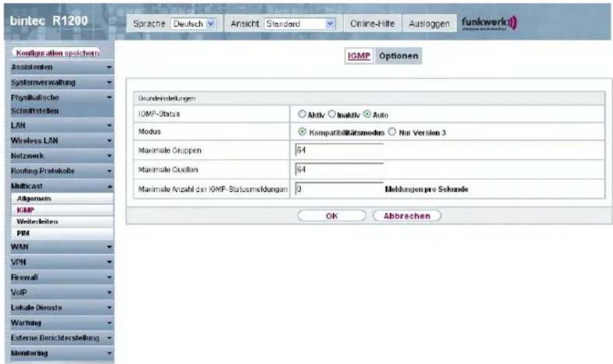
Task: Open the Sprache language dropdown
Action: tap(194, 24)
